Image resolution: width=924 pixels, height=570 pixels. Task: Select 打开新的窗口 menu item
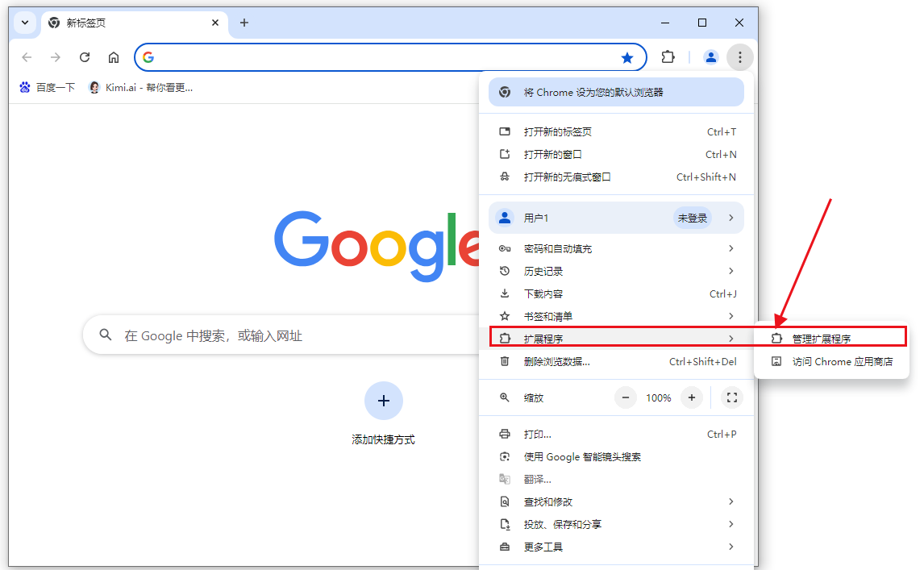click(616, 155)
